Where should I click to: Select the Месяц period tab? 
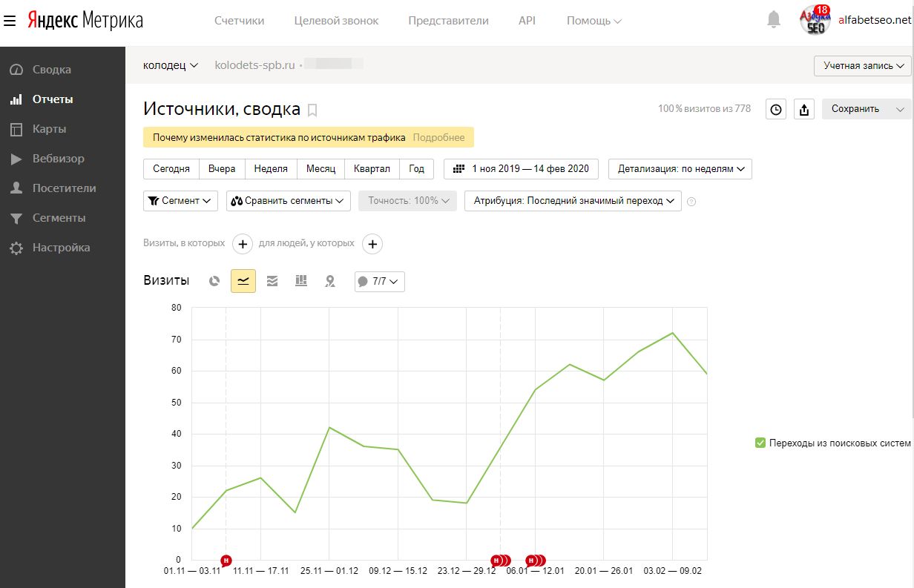click(320, 169)
